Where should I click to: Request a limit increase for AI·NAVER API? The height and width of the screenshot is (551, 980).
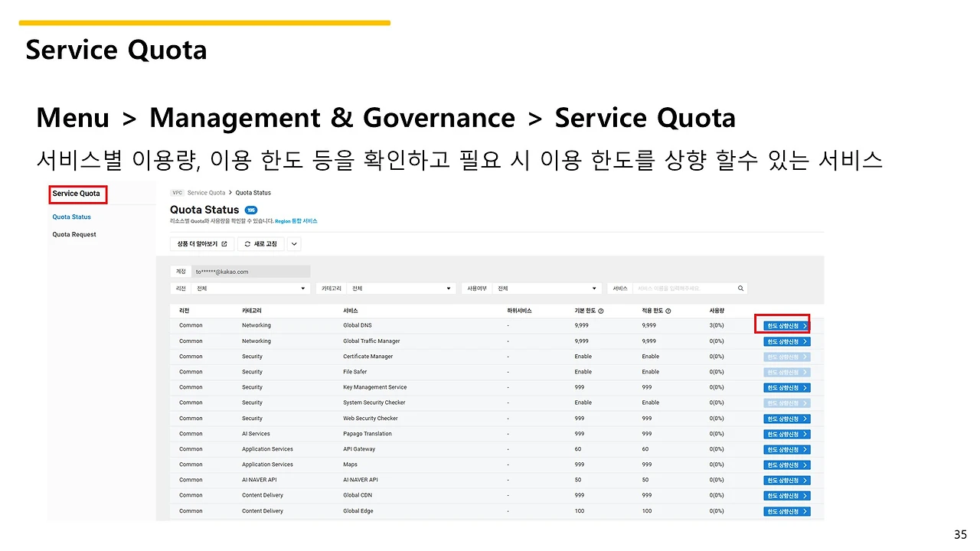(x=787, y=481)
